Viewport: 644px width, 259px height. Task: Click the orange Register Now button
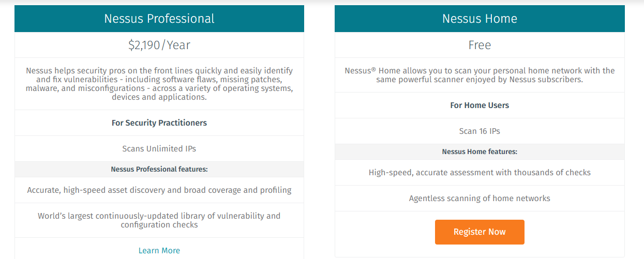[480, 232]
